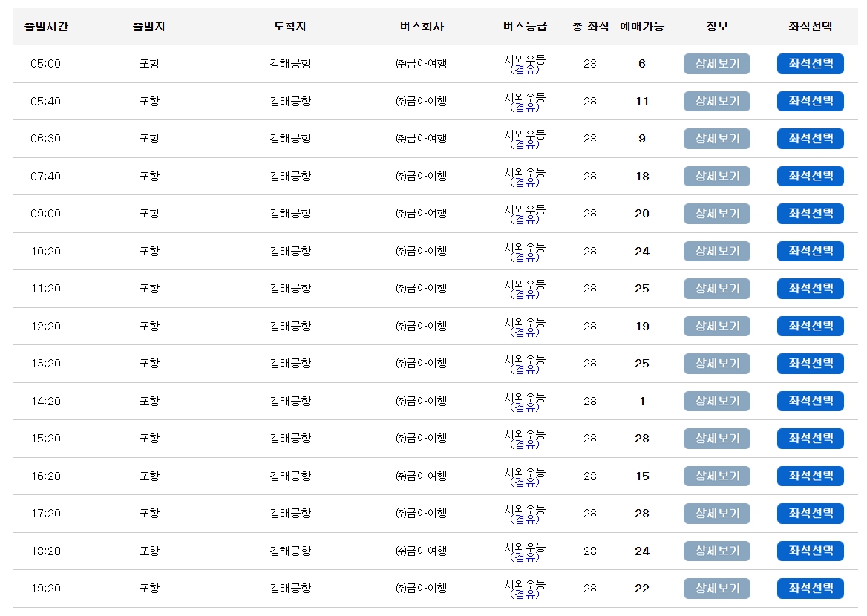View details of the 10:20 bus

716,251
